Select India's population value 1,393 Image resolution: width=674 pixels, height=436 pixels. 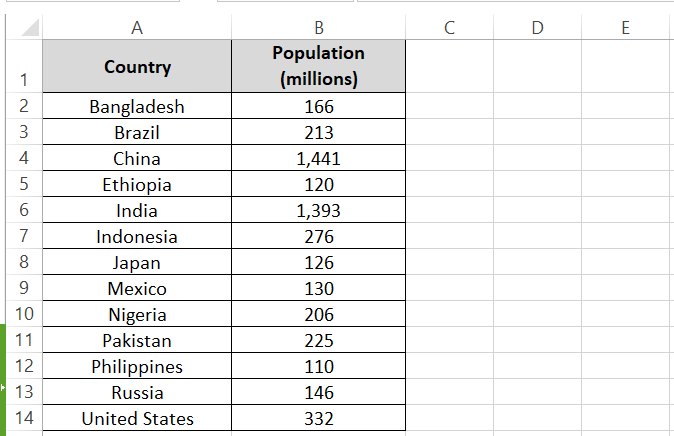[x=318, y=211]
